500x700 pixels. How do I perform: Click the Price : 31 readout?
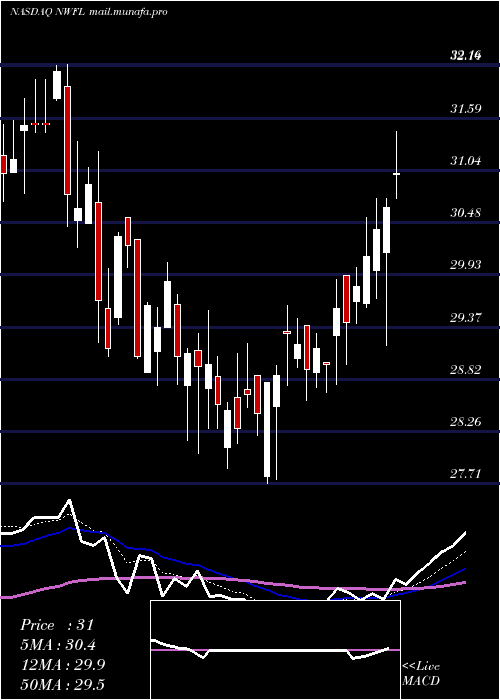point(57,625)
